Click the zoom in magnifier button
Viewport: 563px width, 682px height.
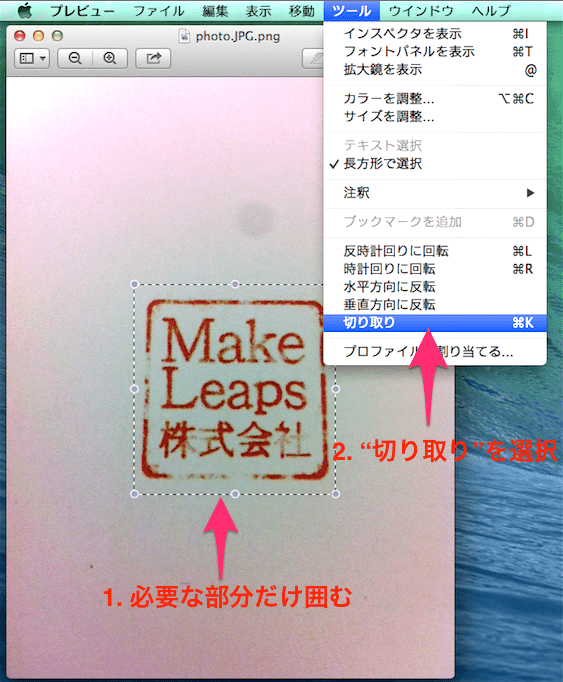click(x=110, y=58)
